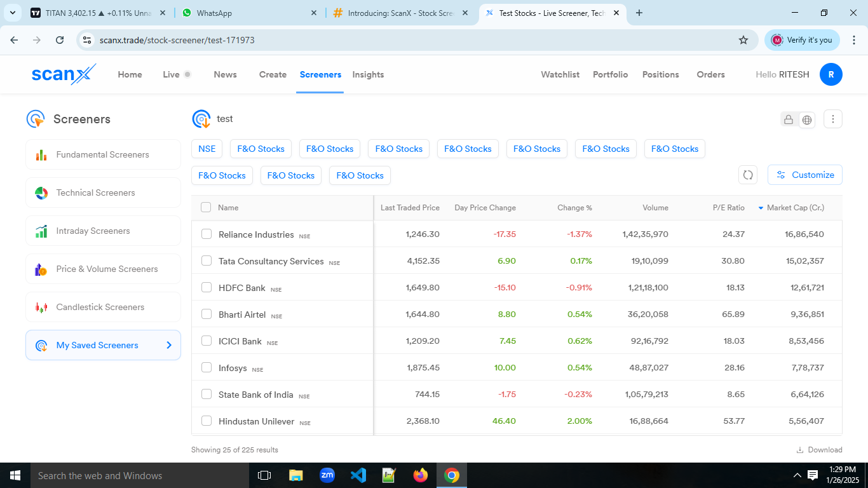Tick the select-all checkbox in Name header

click(x=206, y=207)
